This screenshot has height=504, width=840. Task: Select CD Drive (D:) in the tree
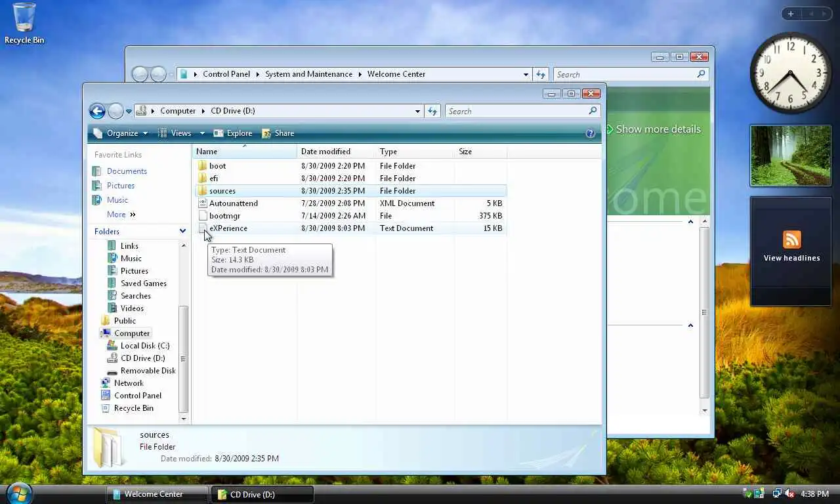click(136, 358)
